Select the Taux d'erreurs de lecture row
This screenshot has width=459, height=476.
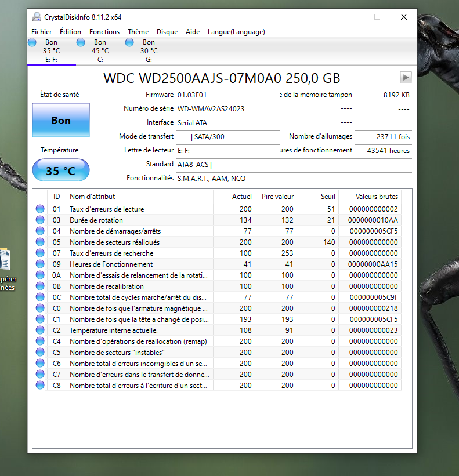pyautogui.click(x=217, y=209)
